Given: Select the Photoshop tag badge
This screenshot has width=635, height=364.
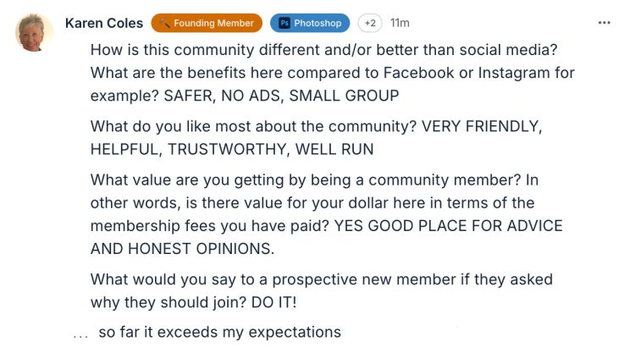Looking at the screenshot, I should pyautogui.click(x=310, y=23).
